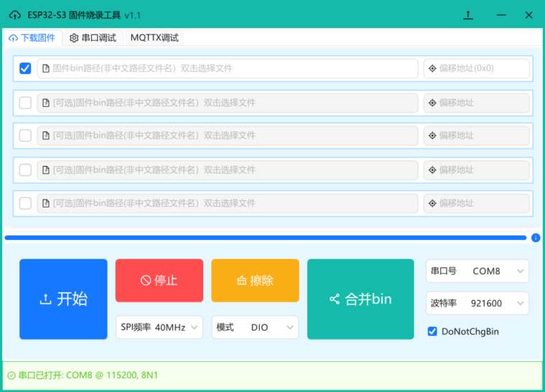Click the file icon in third firmware row
This screenshot has width=545, height=392.
tap(46, 136)
